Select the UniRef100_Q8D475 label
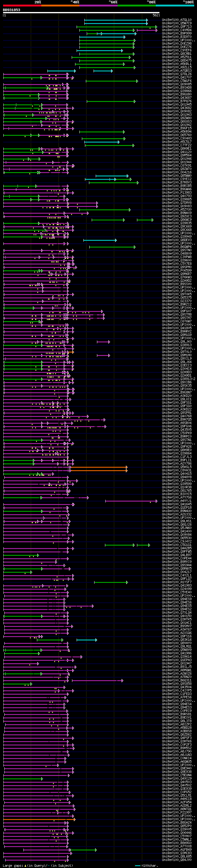197x868 pixels. coord(177,60)
